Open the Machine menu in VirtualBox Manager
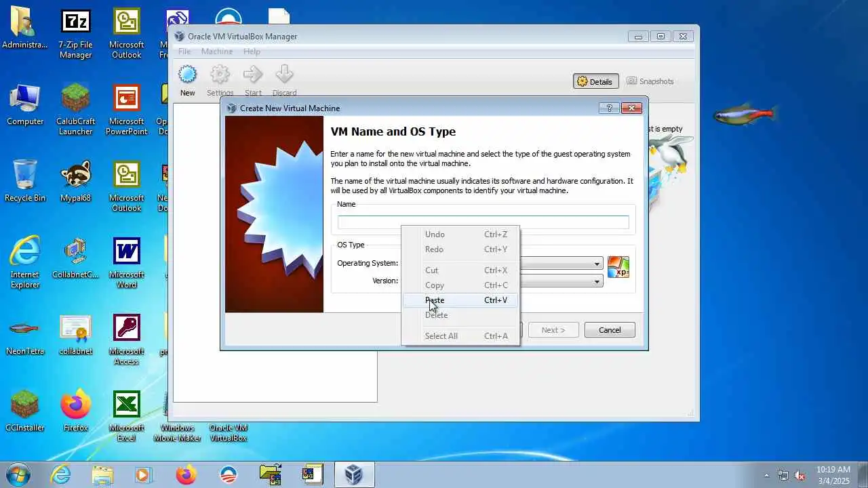 click(x=217, y=52)
